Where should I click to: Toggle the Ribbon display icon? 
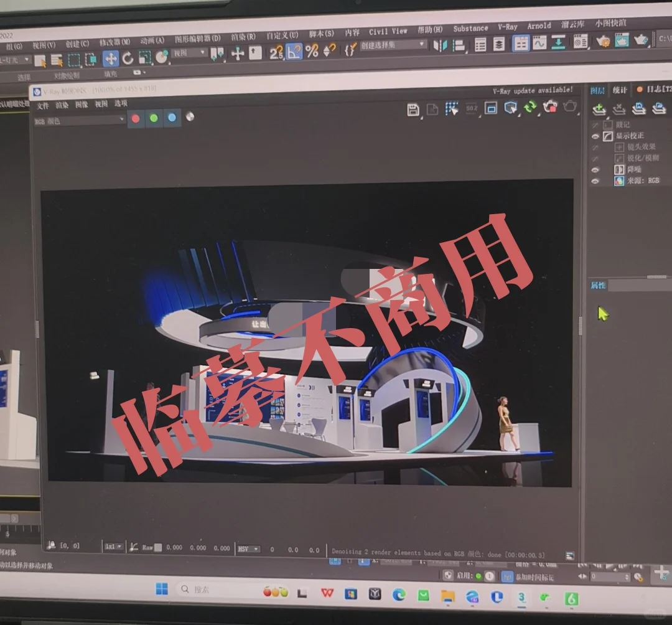coord(521,44)
